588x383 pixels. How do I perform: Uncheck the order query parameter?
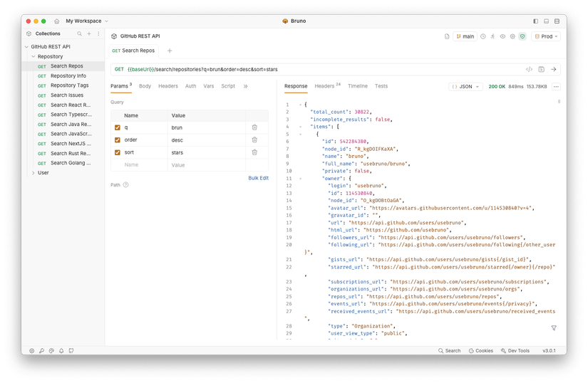tap(118, 140)
